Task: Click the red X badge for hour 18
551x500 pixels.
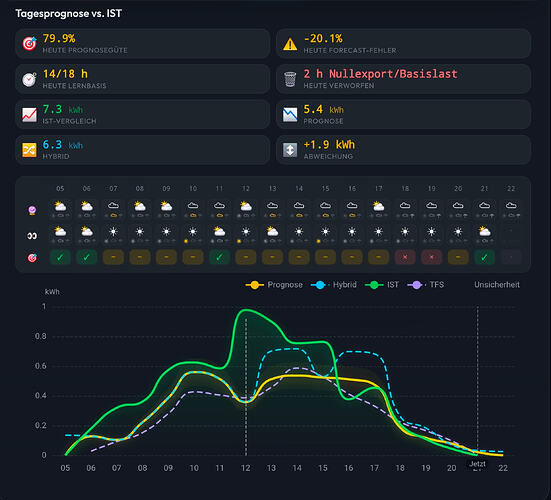Action: tap(405, 257)
